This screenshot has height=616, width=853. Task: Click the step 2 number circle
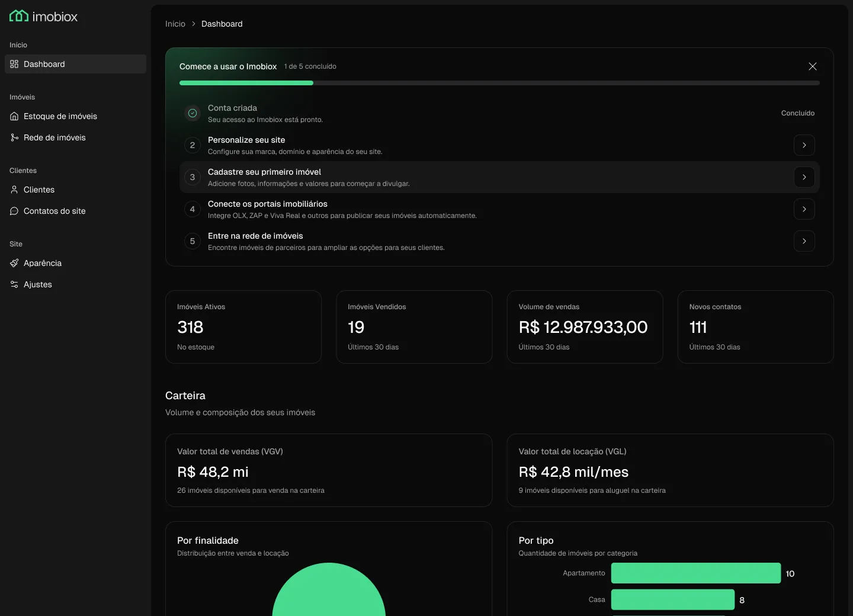193,145
